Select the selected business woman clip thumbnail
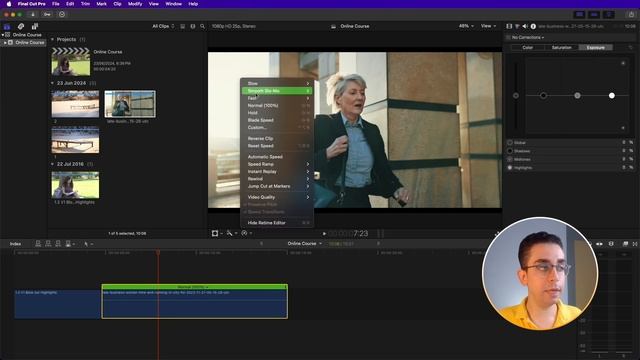 130,104
